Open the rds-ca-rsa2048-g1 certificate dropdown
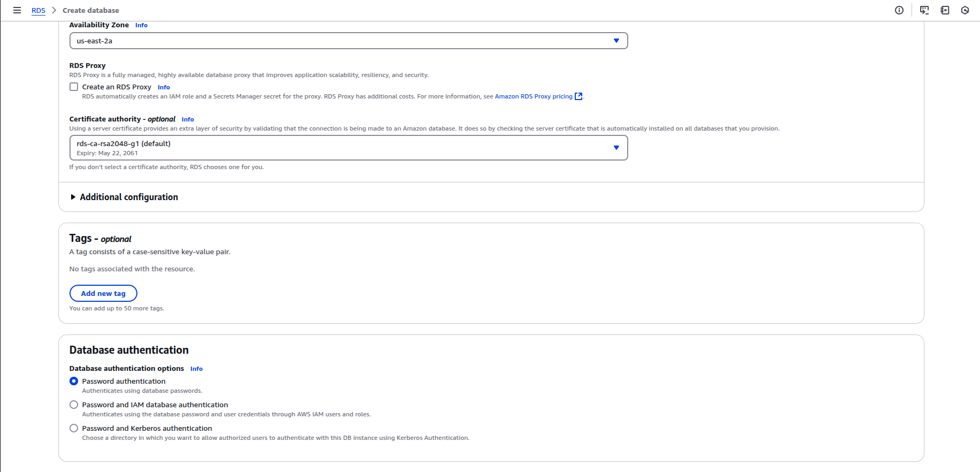Viewport: 980px width, 472px height. [x=342, y=148]
